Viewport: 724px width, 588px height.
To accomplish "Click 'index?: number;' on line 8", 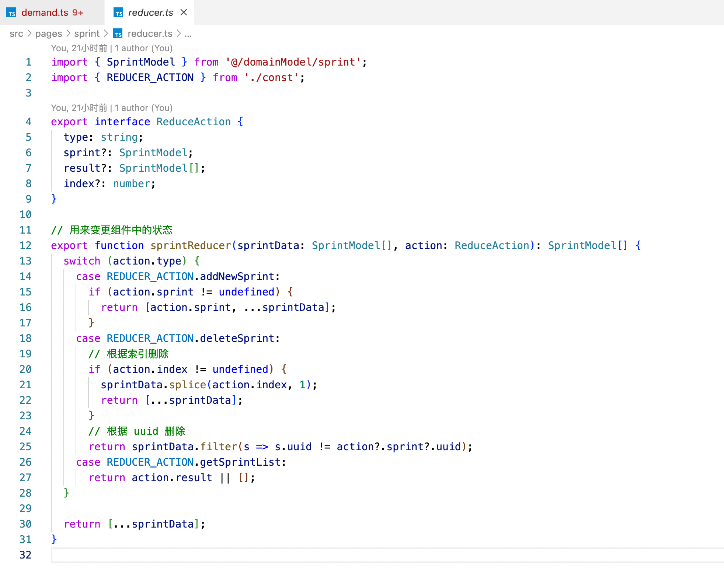I will 109,183.
